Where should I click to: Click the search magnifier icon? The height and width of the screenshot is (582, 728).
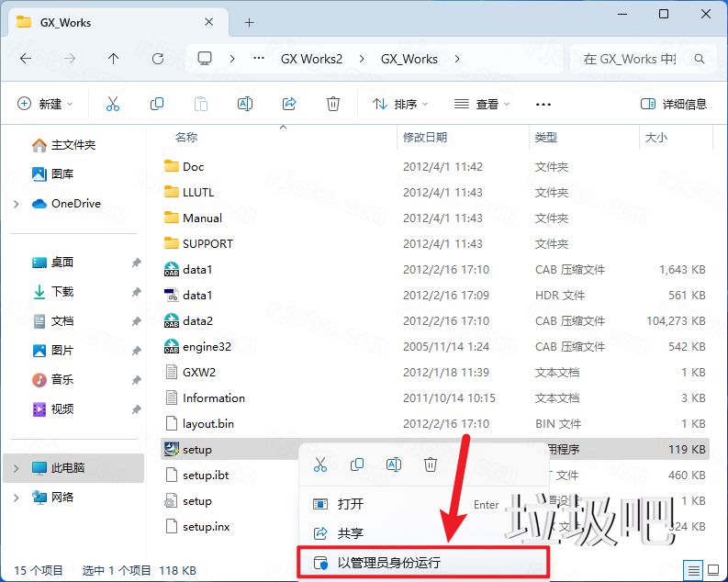700,59
